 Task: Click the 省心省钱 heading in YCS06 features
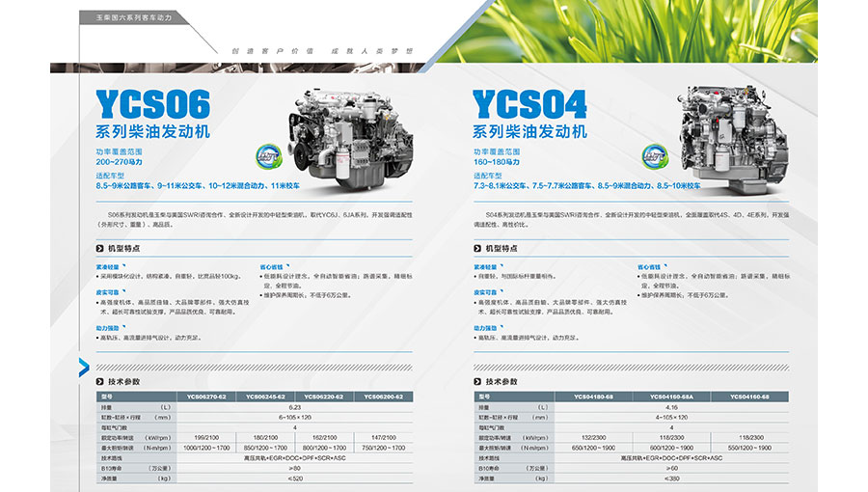coord(271,267)
